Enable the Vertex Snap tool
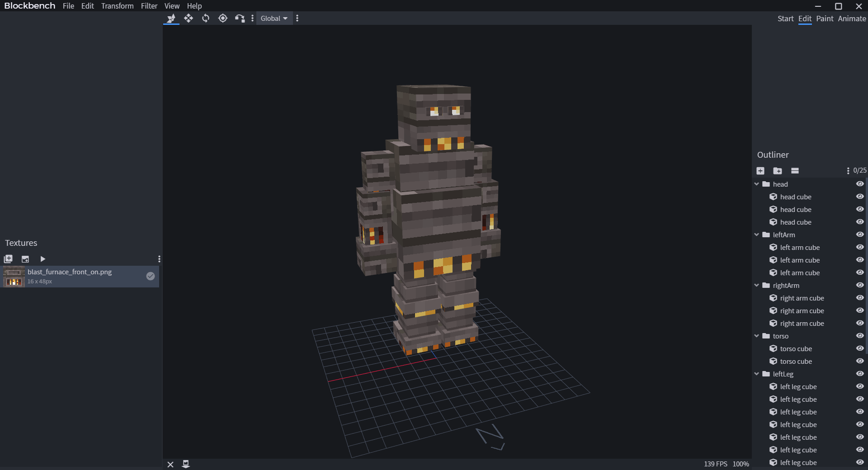Screen dimensions: 868x470 (239, 18)
